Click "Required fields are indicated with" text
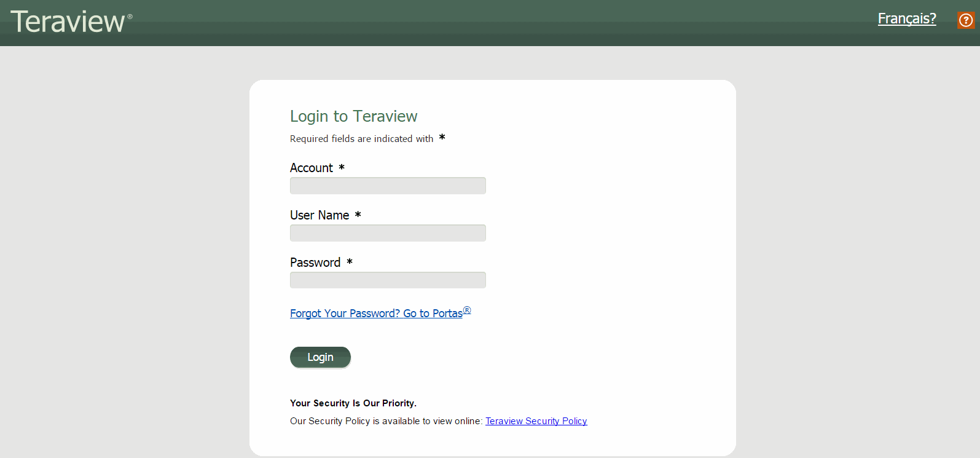The image size is (980, 458). tap(361, 139)
